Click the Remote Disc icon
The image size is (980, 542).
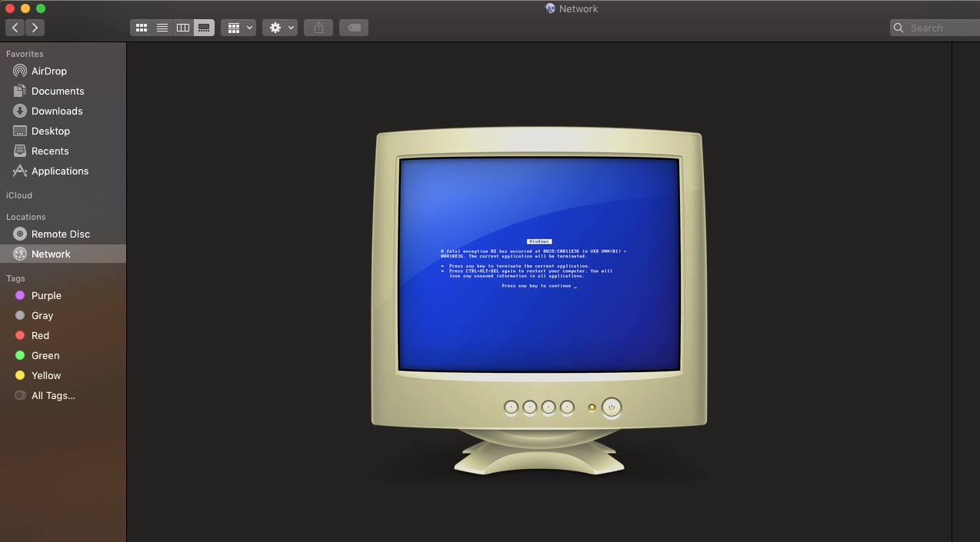20,234
